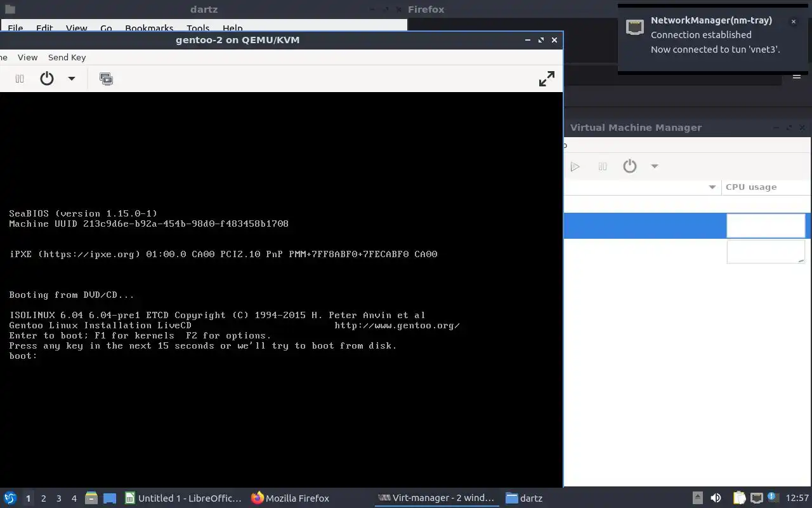Open the Send Key menu
Image resolution: width=812 pixels, height=508 pixels.
67,57
